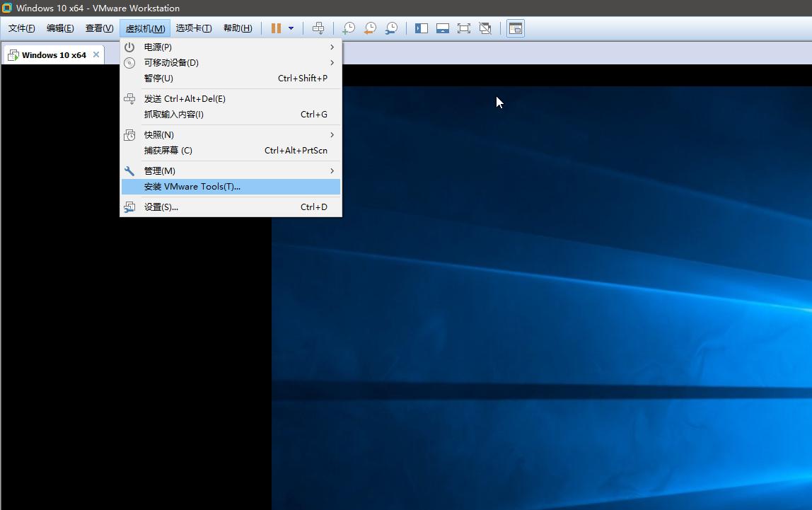The height and width of the screenshot is (510, 812).
Task: Expand the 可移动设备(D) submenu arrow
Action: tap(332, 63)
